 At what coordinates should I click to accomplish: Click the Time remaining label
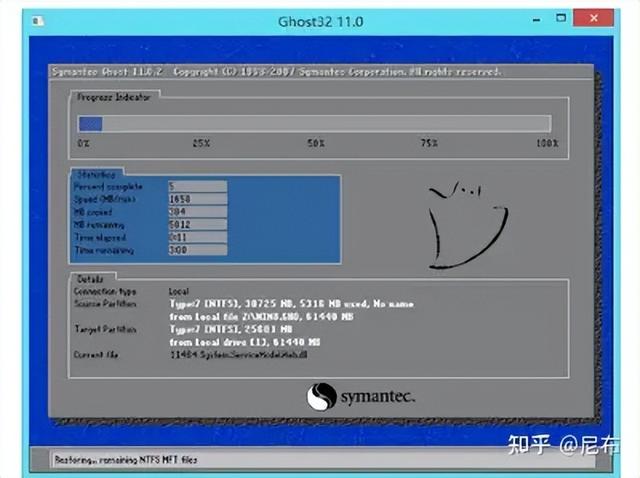pos(104,250)
